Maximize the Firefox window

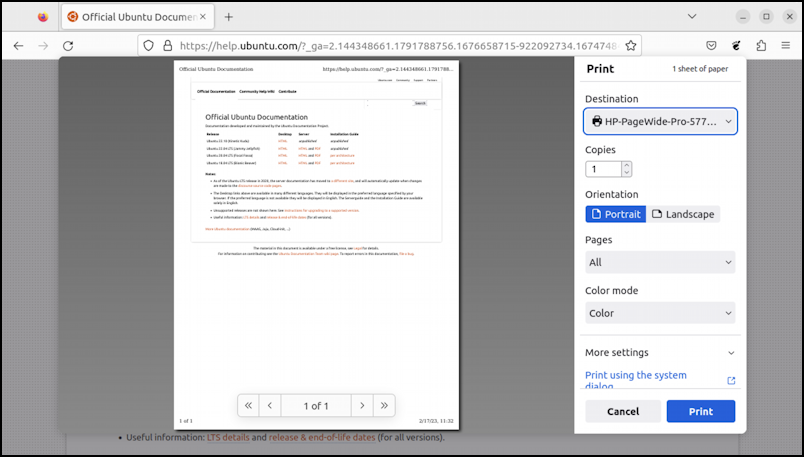(x=766, y=16)
